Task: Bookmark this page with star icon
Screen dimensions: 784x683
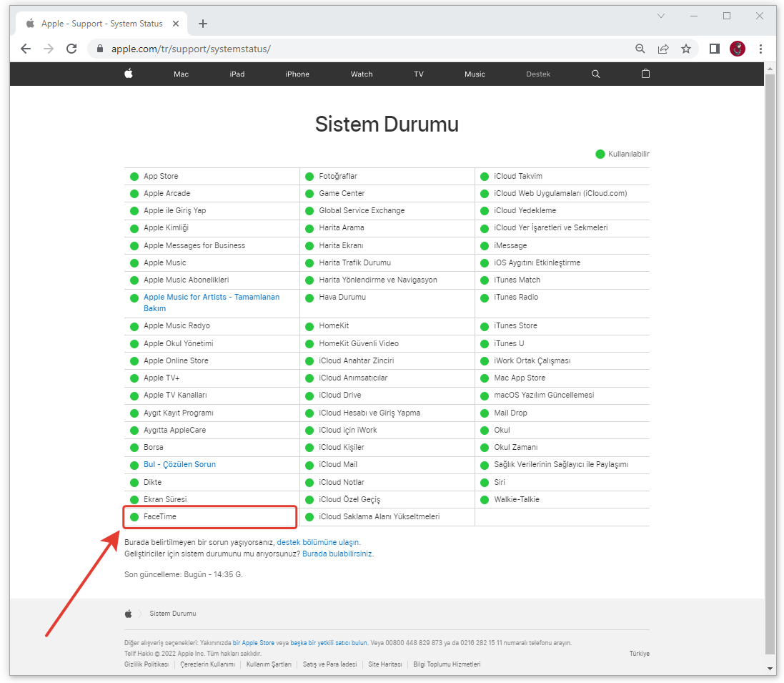Action: 686,49
